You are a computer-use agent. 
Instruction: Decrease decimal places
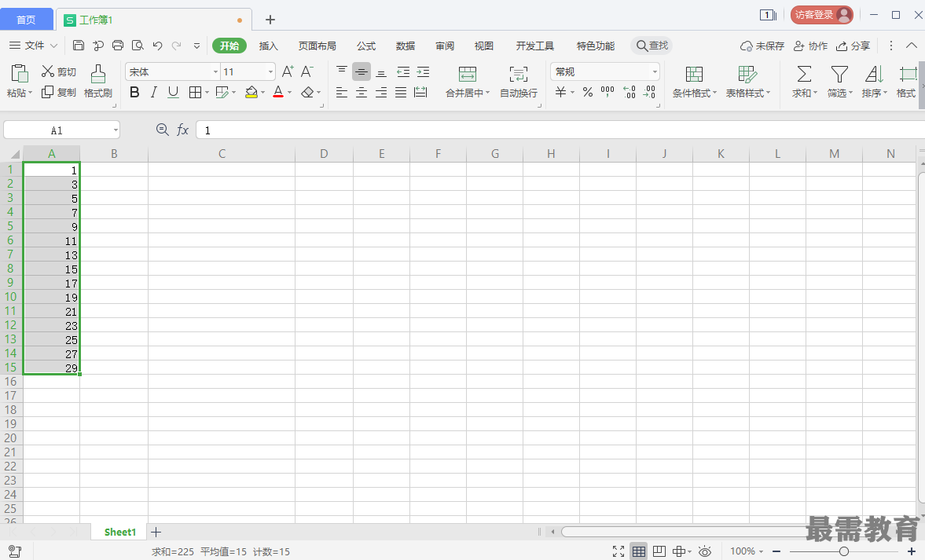coord(649,92)
